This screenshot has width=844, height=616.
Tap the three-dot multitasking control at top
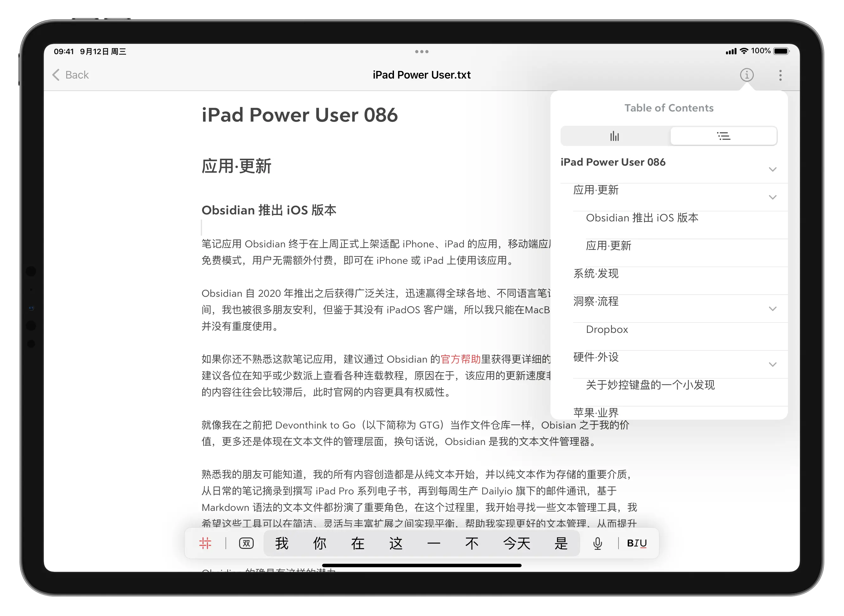pos(422,51)
